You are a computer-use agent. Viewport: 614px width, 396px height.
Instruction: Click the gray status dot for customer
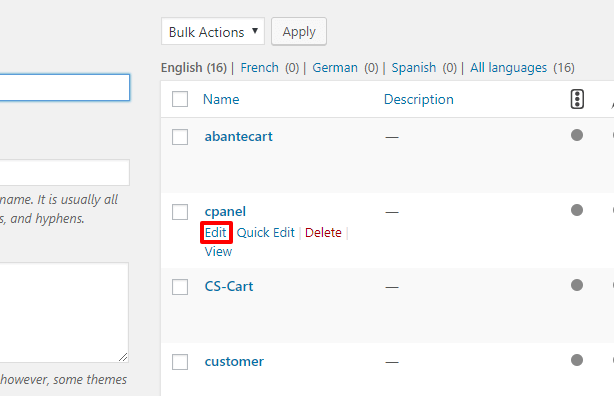(577, 360)
